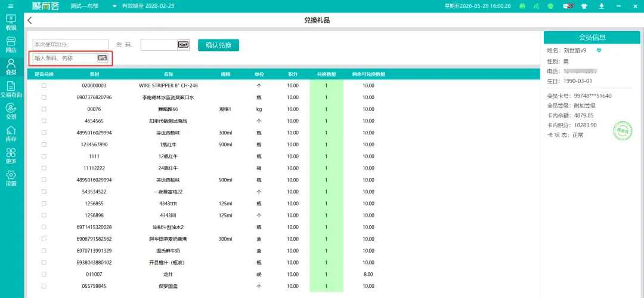The image size is (644, 298).
Task: Click the green cash drawer icon in title bar
Action: coord(522,6)
